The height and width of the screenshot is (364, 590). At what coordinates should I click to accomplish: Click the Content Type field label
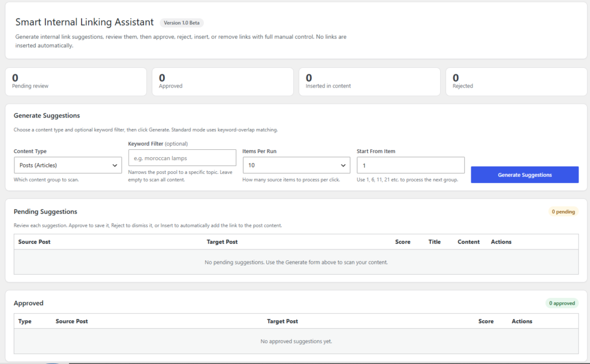point(30,151)
